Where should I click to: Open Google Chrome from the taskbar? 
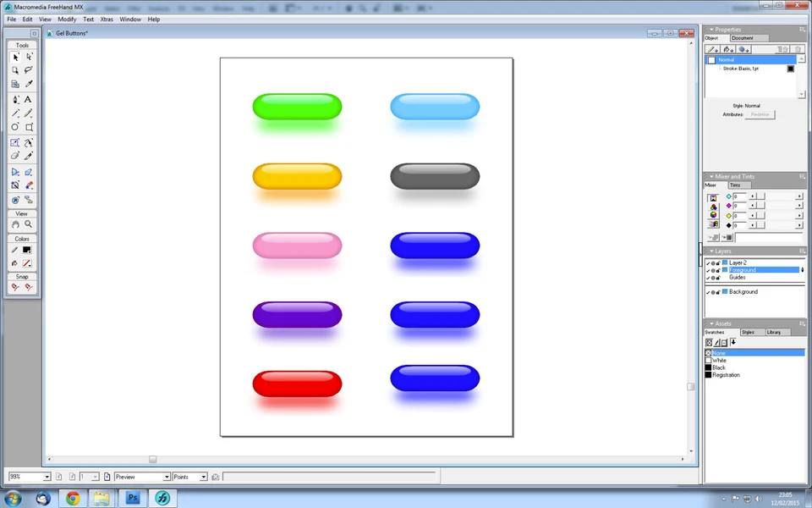point(73,499)
